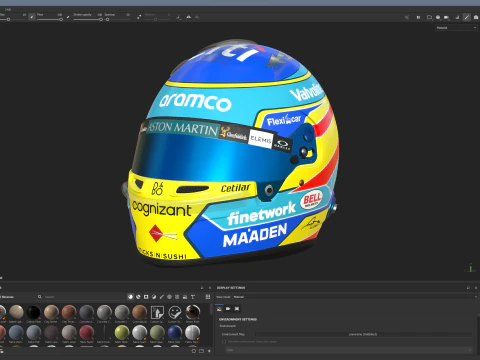Filter assets by environments image icon
The height and width of the screenshot is (360, 480).
coord(185,297)
